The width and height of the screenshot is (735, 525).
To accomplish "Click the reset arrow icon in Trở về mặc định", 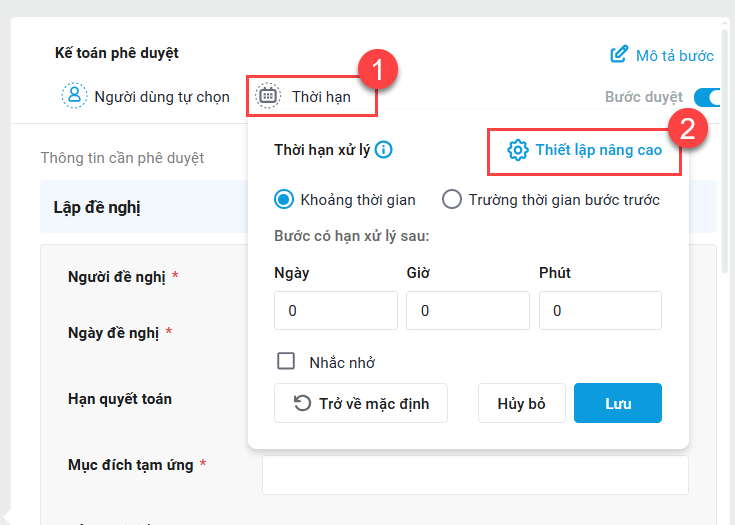I will [x=302, y=403].
